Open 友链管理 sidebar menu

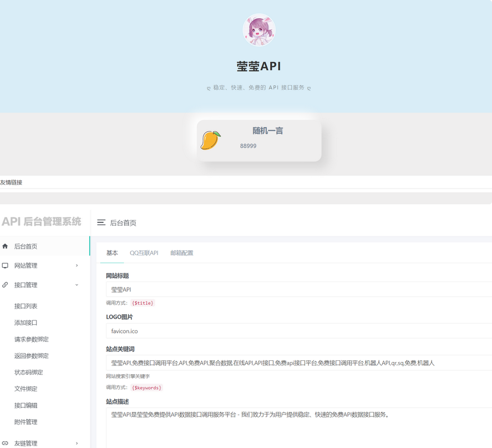[x=26, y=444]
